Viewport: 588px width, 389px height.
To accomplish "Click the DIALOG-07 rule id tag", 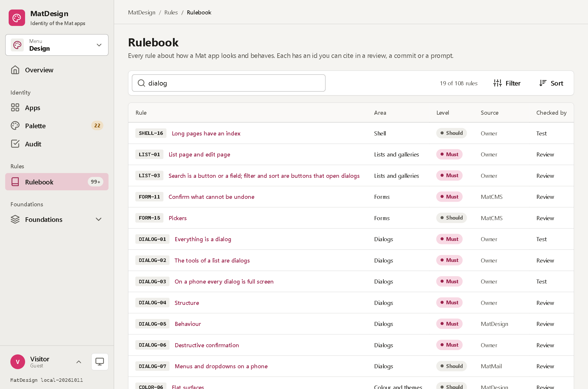I will coord(152,366).
